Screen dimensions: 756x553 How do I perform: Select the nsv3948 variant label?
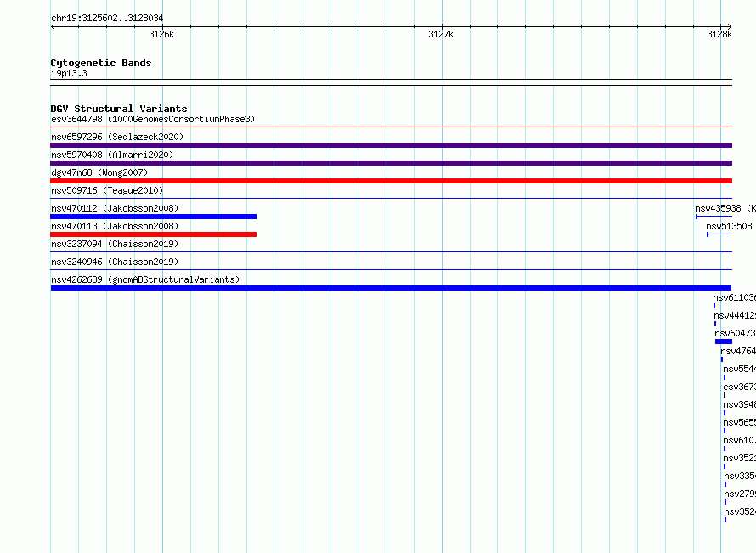740,404
